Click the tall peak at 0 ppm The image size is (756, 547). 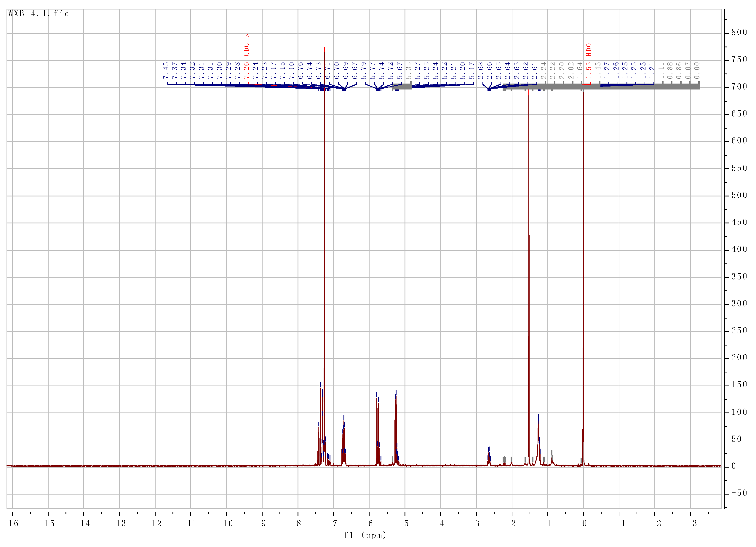583,267
